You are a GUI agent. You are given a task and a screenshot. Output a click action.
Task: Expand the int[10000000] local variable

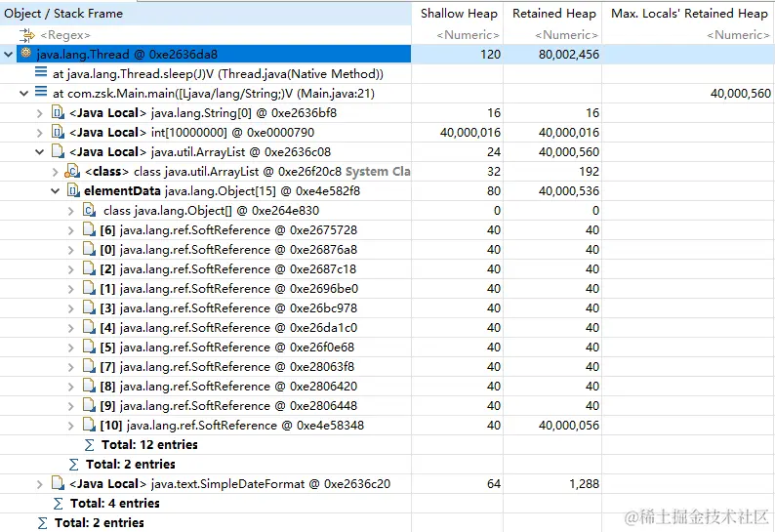point(40,133)
